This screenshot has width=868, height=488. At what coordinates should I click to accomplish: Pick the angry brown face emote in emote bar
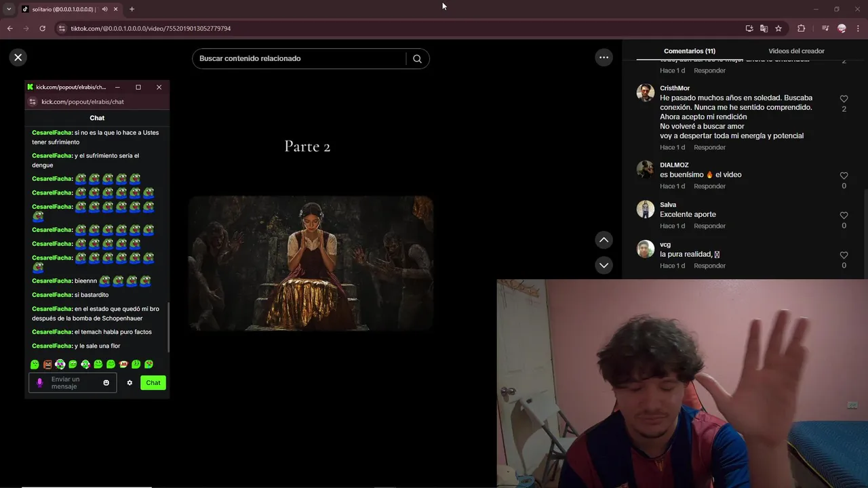[47, 365]
